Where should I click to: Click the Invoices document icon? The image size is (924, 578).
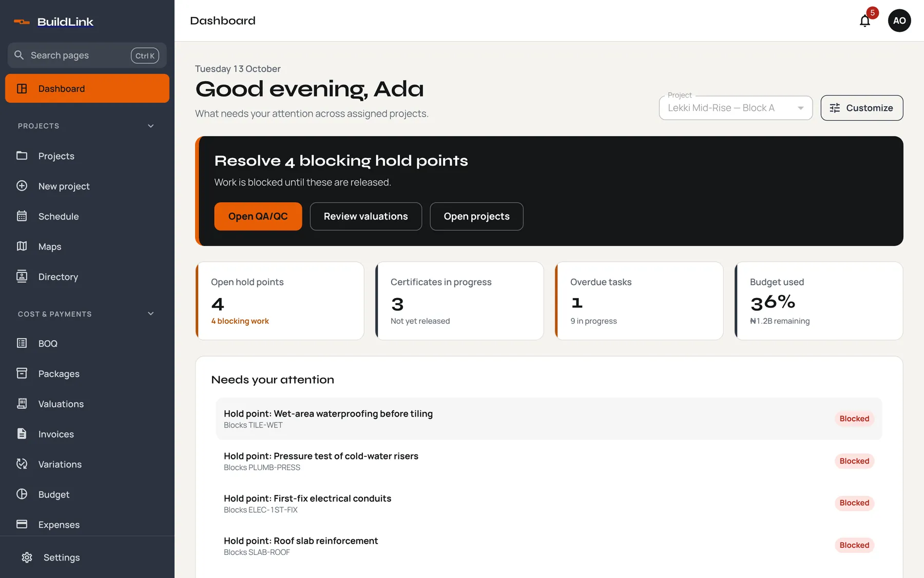pyautogui.click(x=22, y=434)
